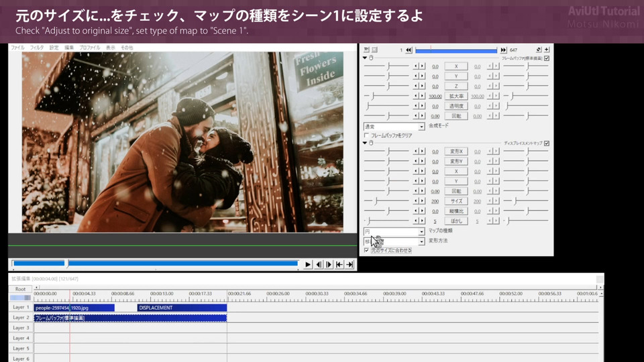Step forward one frame in preview
This screenshot has height=362, width=644.
tap(329, 265)
